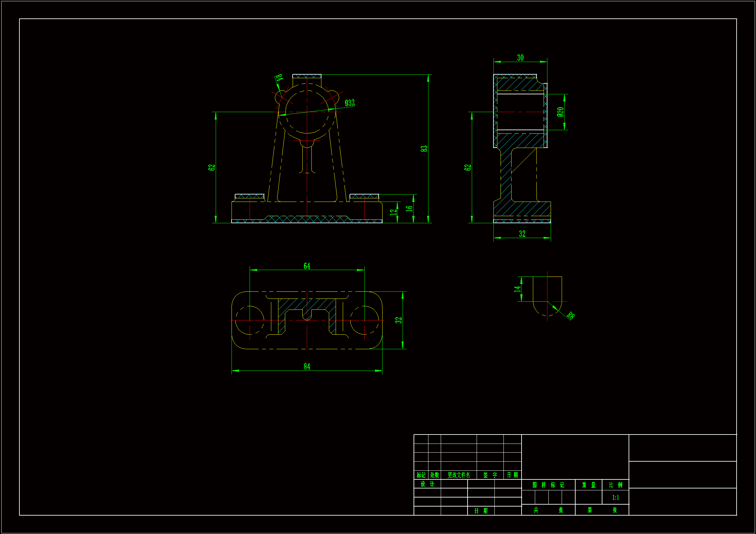This screenshot has width=756, height=534.
Task: Click the 84 base length dimension text
Action: click(307, 367)
